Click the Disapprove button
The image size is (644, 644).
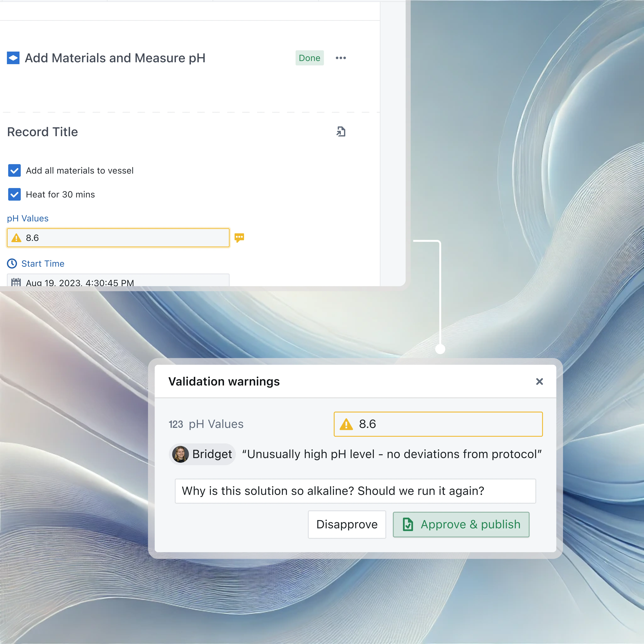coord(347,524)
